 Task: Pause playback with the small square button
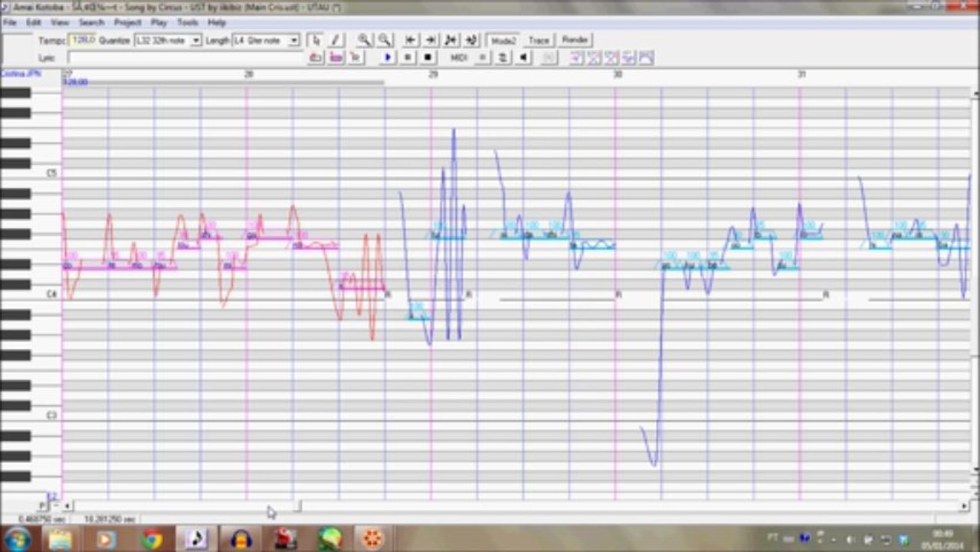[408, 58]
